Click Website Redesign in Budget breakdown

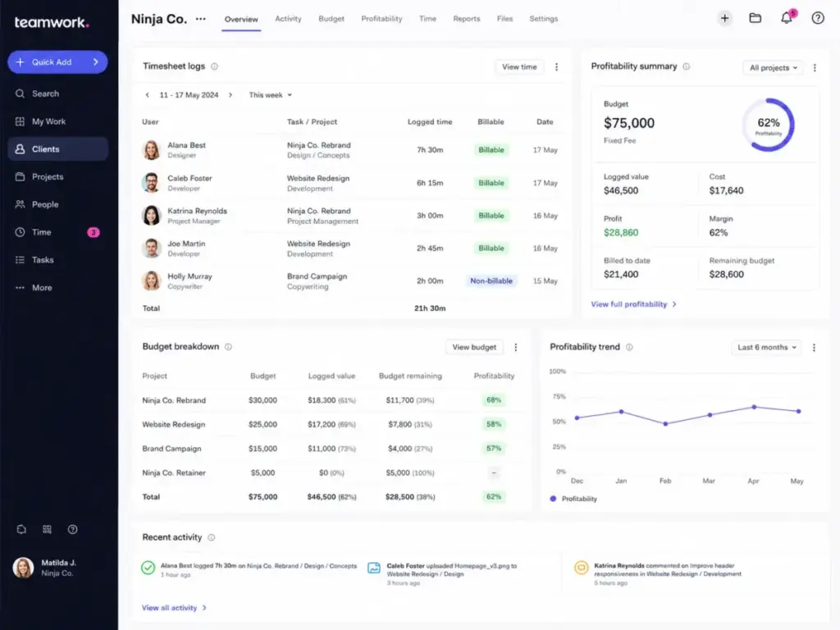click(174, 424)
